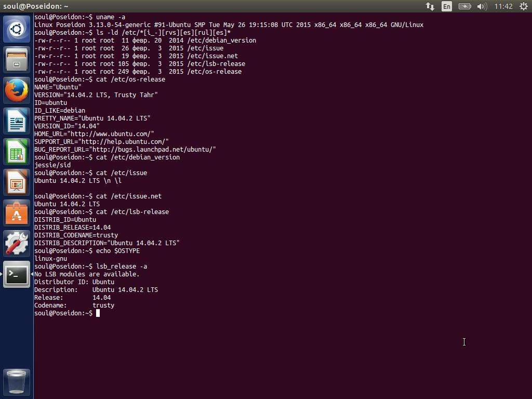
Task: Open LibreOffice Writer from launcher
Action: (x=17, y=121)
